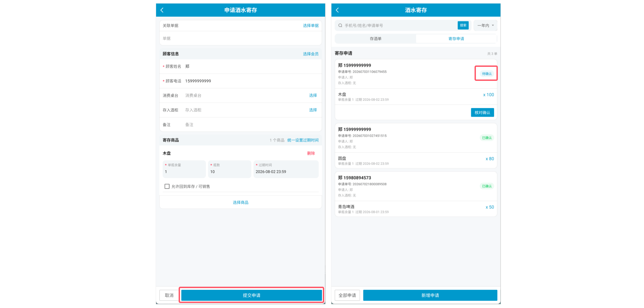Viewport: 644px width, 308px height.
Task: Click the 木盘 x 100 item row
Action: [x=416, y=96]
